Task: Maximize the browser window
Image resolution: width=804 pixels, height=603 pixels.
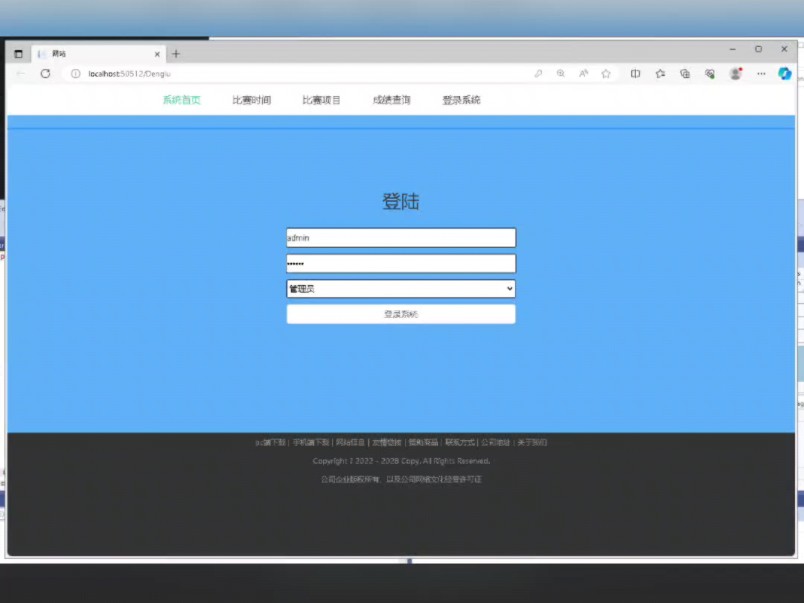Action: [x=758, y=49]
